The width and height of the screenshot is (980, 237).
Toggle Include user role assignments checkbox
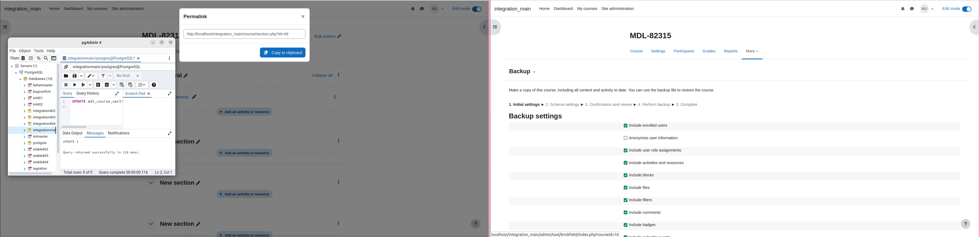[625, 150]
